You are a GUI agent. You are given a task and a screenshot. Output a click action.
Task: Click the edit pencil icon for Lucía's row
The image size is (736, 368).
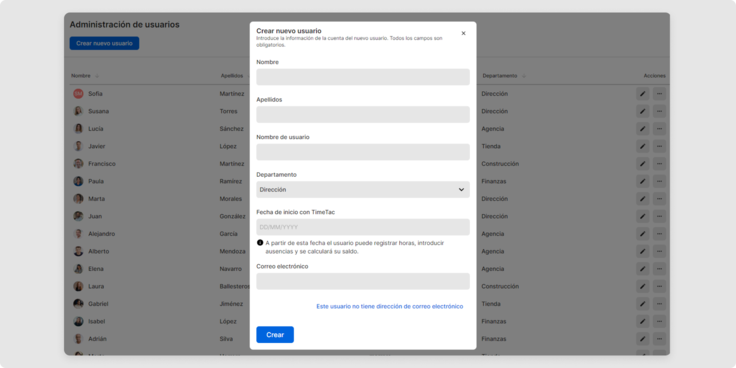point(643,129)
